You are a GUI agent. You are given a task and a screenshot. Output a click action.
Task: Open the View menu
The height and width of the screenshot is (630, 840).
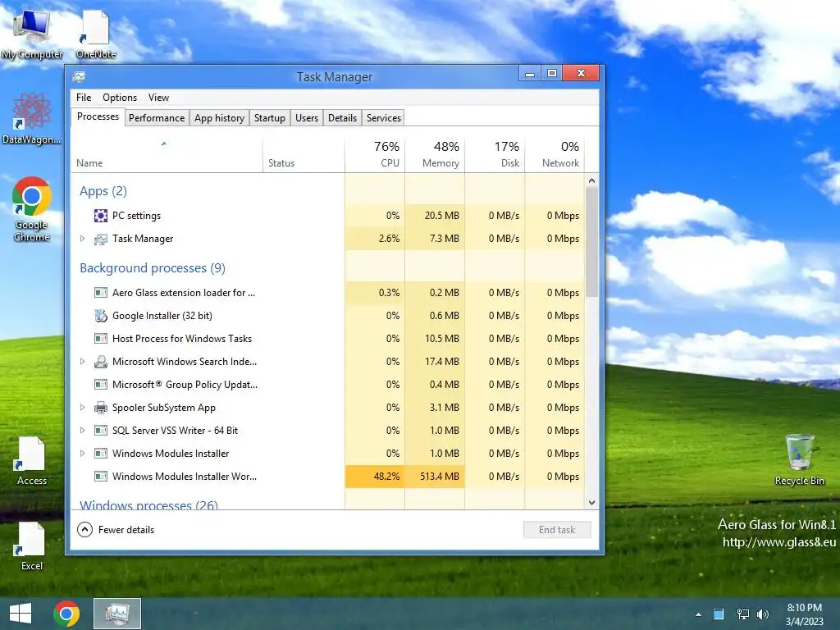click(158, 98)
